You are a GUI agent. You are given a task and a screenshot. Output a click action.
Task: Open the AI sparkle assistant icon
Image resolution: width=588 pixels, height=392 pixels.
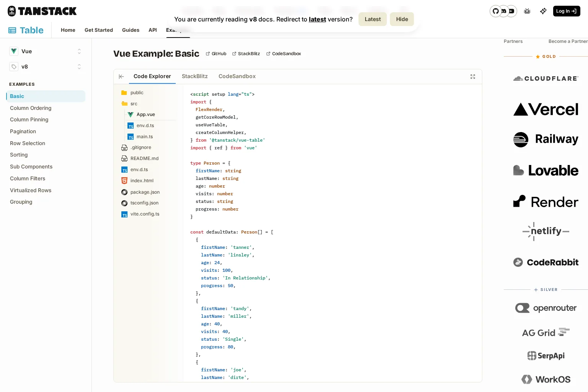pos(543,11)
